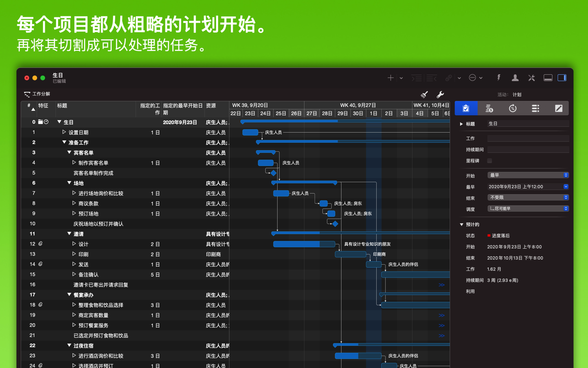Screen dimensions: 588x368
Task: Switch to the notes pencil inspector tab
Action: [558, 108]
